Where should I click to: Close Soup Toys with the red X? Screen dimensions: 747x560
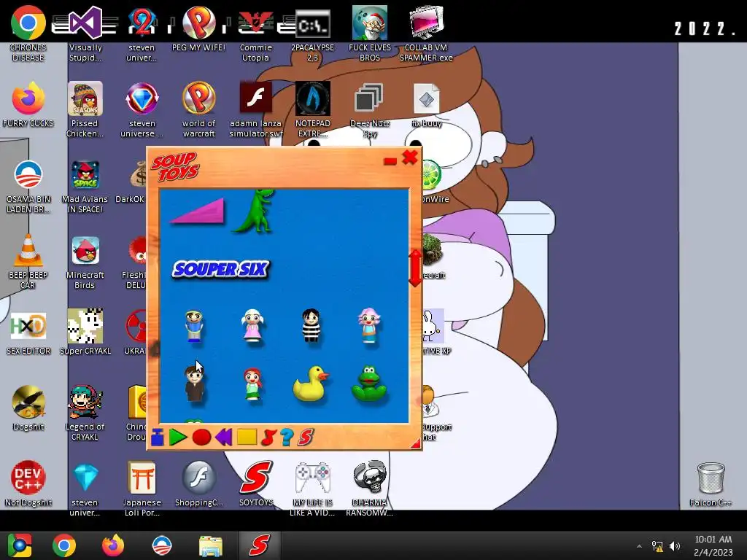click(410, 157)
